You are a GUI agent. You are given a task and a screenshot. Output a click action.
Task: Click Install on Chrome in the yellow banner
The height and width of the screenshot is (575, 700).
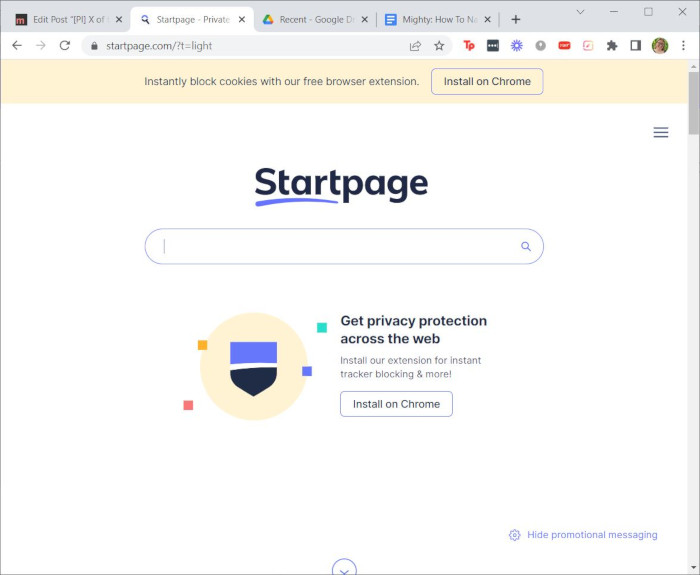pos(487,81)
